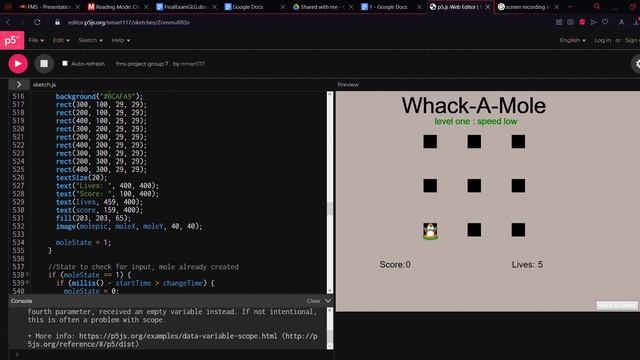Click the profile account icon in browser toolbar
This screenshot has width=640, height=360.
point(621,22)
